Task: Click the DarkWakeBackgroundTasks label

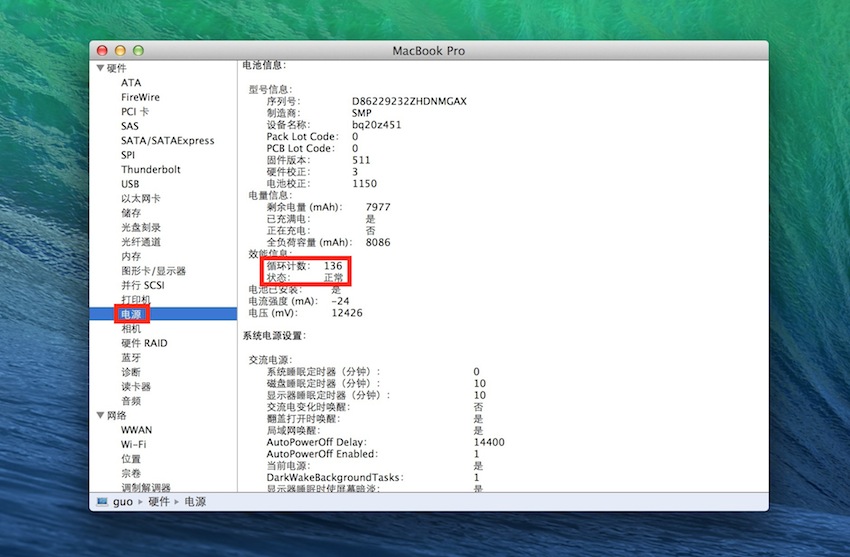Action: point(334,477)
